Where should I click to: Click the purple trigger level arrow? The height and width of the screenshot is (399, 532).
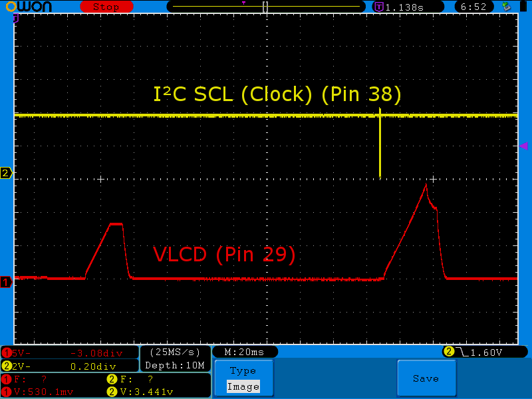(523, 146)
